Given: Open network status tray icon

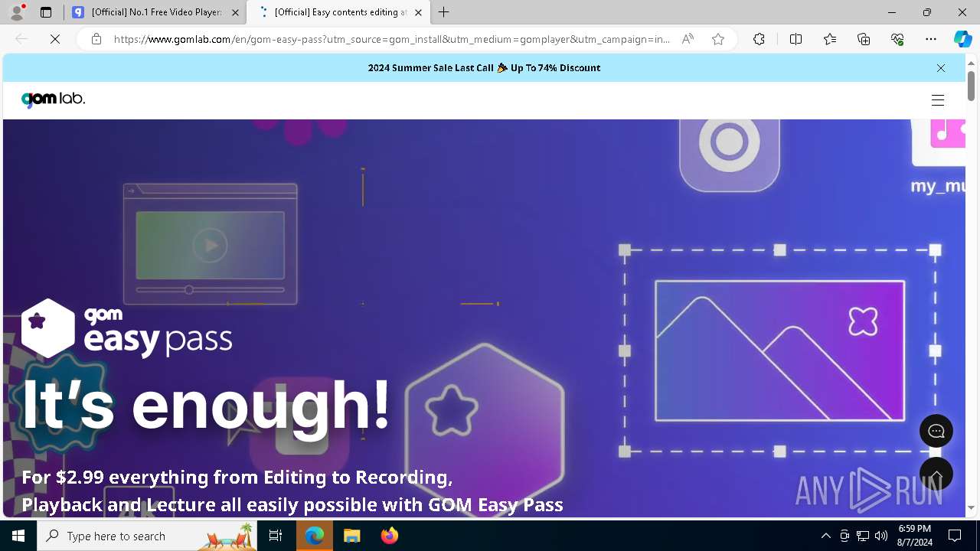Looking at the screenshot, I should click(x=863, y=536).
